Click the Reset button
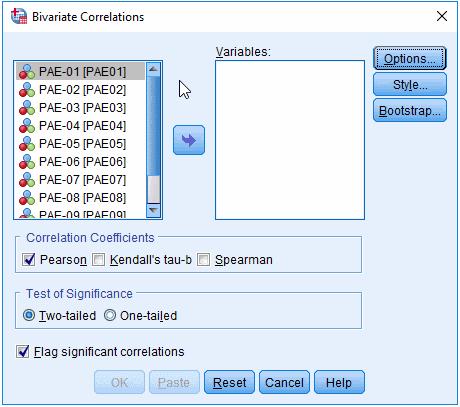Image resolution: width=460 pixels, height=407 pixels. (229, 382)
